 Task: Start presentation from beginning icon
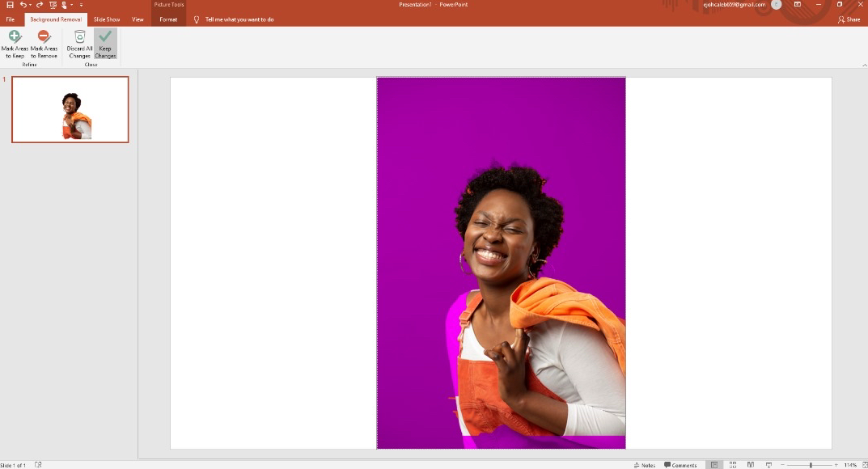coord(53,5)
